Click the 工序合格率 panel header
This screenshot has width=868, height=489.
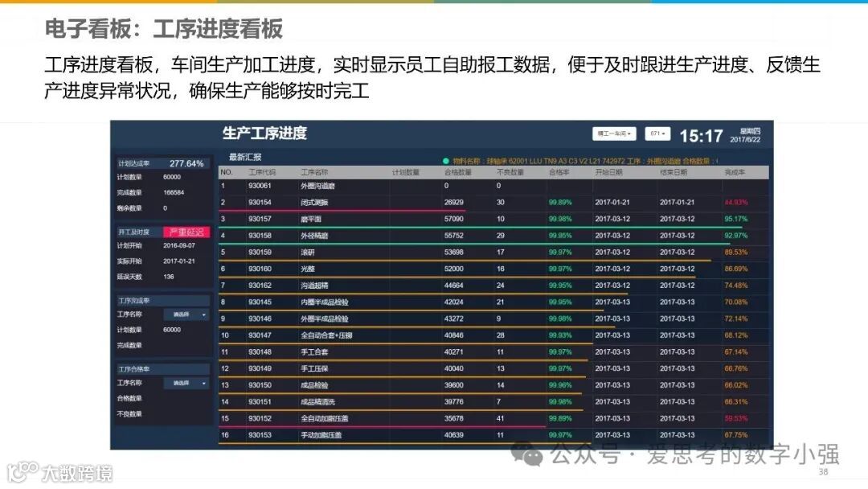pos(163,369)
